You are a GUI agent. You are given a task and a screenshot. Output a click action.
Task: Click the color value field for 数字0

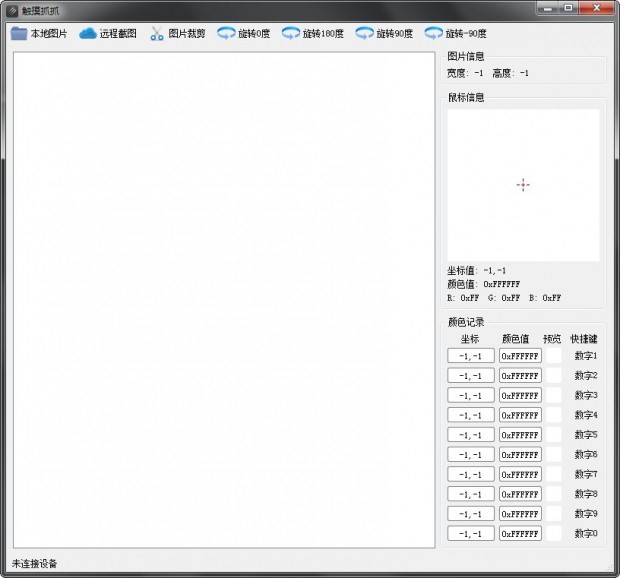pyautogui.click(x=520, y=534)
